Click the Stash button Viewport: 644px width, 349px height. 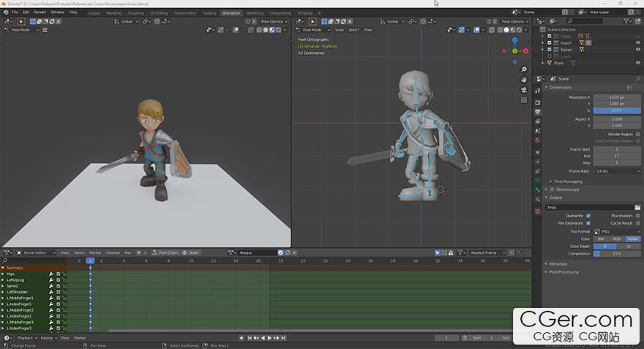point(190,252)
